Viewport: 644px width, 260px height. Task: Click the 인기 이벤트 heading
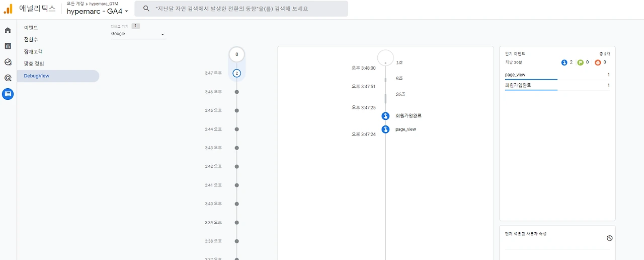pyautogui.click(x=515, y=53)
